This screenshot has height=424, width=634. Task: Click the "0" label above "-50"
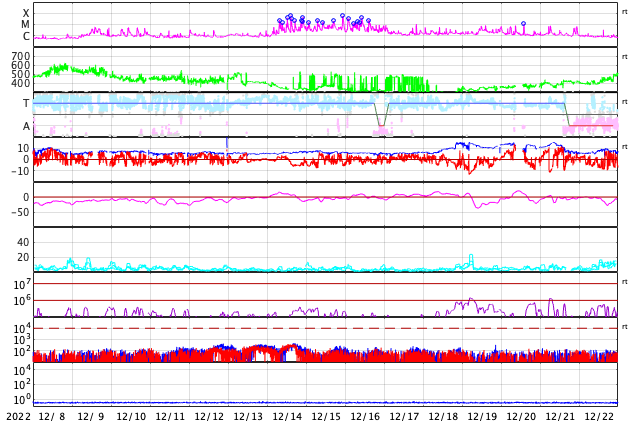pos(26,197)
